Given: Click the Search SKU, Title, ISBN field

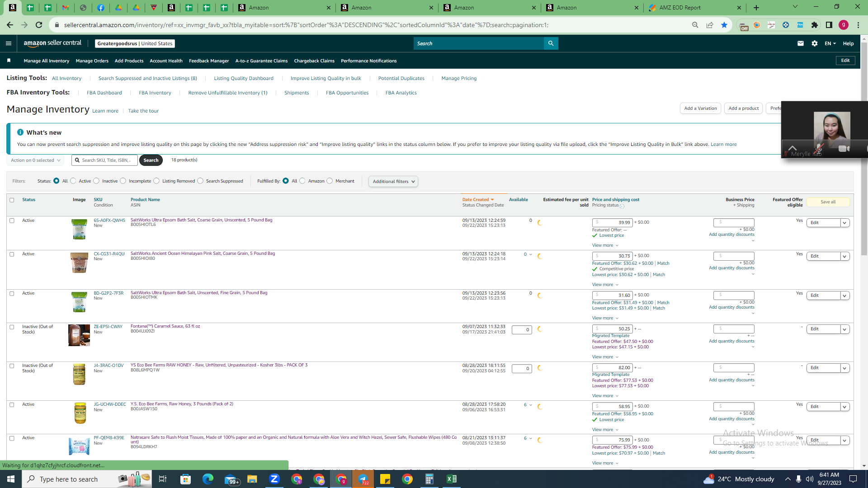Looking at the screenshot, I should [104, 160].
